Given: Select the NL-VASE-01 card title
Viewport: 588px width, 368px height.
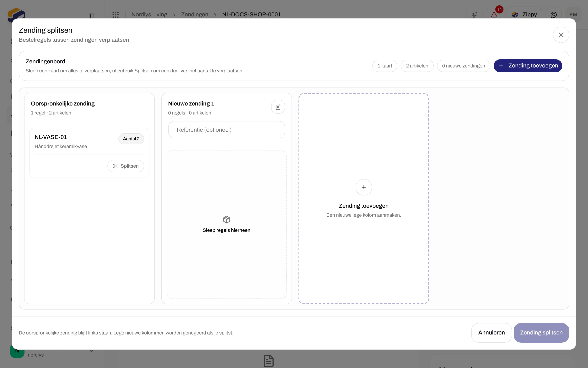Looking at the screenshot, I should [x=51, y=137].
